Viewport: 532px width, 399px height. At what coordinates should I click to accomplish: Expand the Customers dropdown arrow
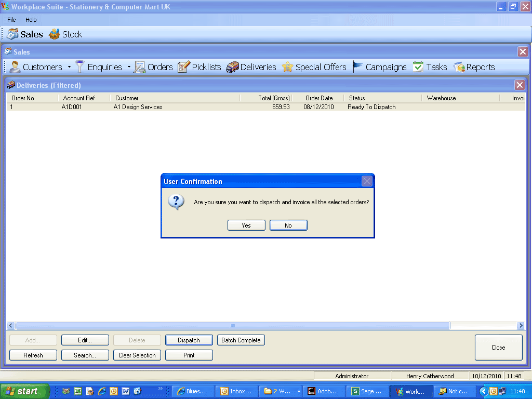[x=69, y=67]
